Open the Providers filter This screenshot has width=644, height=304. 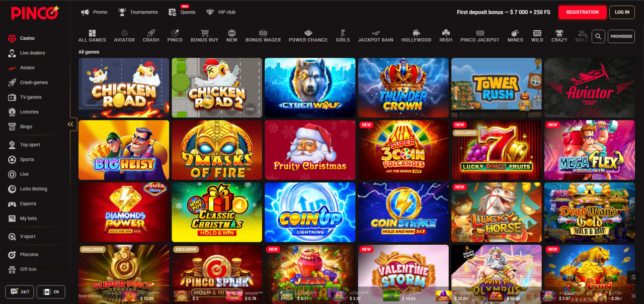point(621,36)
